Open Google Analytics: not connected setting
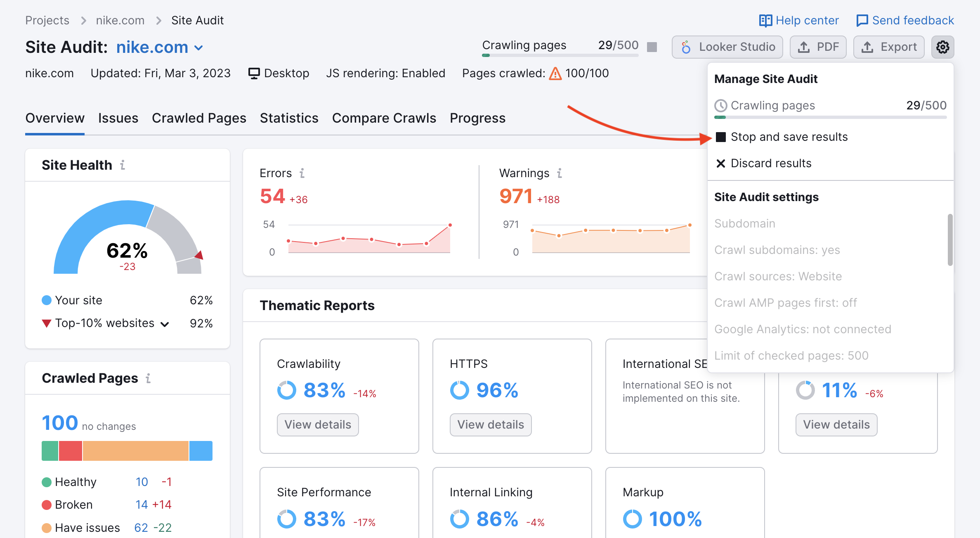This screenshot has height=538, width=980. pyautogui.click(x=803, y=329)
